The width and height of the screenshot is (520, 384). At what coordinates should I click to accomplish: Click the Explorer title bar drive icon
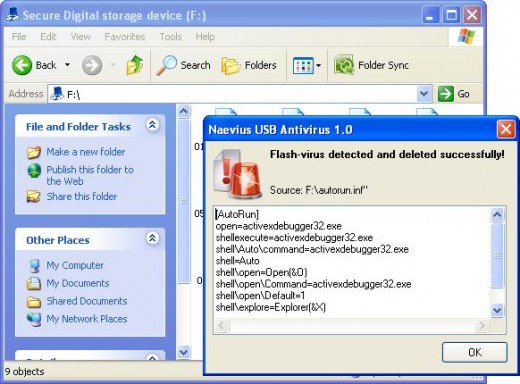(13, 15)
